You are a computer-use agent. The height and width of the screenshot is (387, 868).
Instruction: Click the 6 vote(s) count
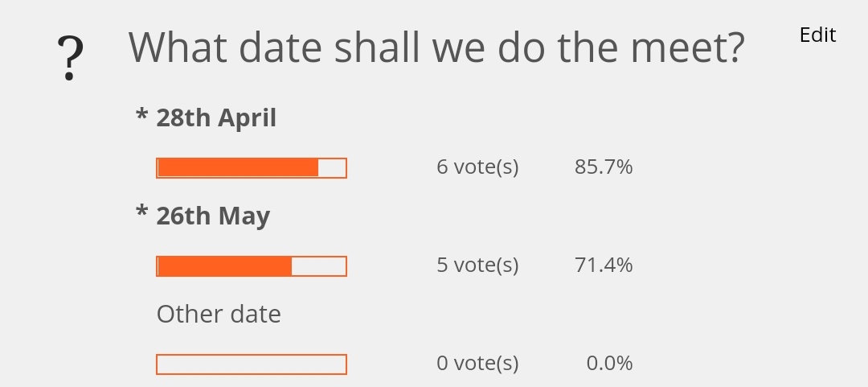click(477, 167)
